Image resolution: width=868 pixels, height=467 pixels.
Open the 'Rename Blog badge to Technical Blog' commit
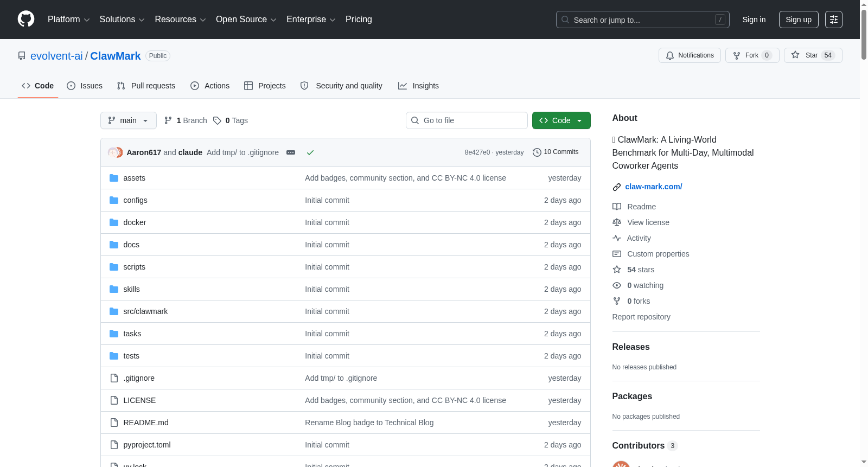369,423
